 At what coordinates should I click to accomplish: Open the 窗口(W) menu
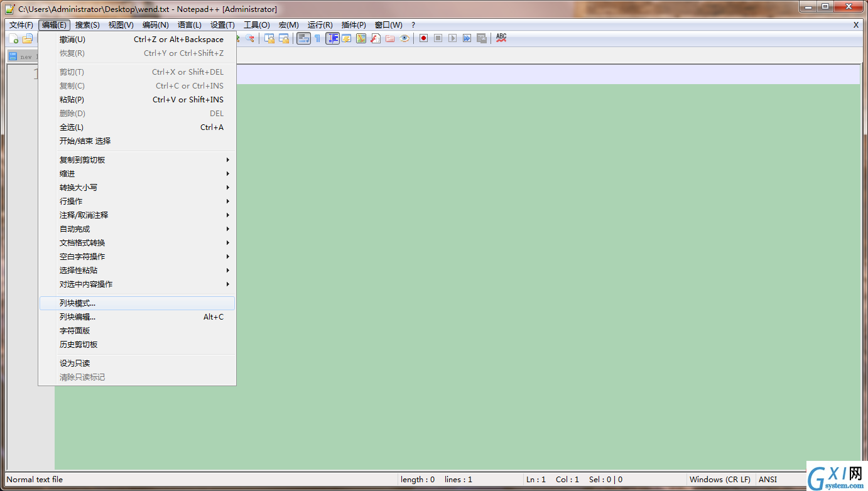[388, 25]
